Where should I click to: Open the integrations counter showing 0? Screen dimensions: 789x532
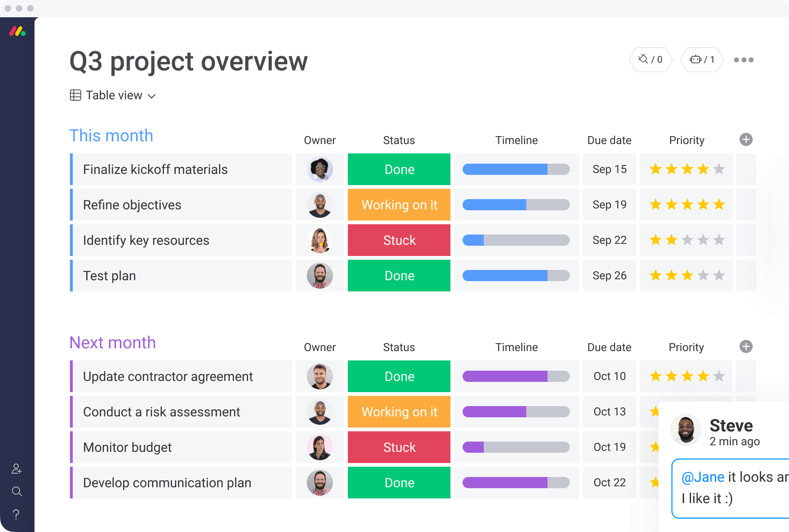651,60
